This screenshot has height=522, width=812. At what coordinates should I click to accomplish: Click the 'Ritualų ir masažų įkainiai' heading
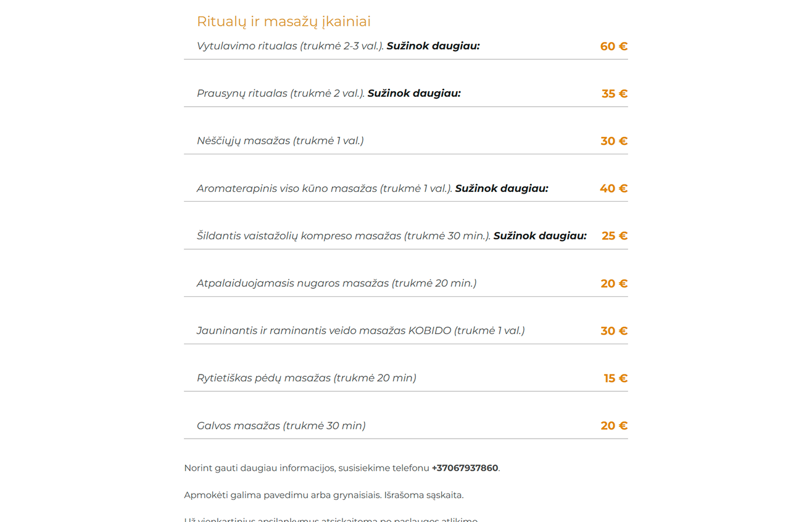pos(283,22)
